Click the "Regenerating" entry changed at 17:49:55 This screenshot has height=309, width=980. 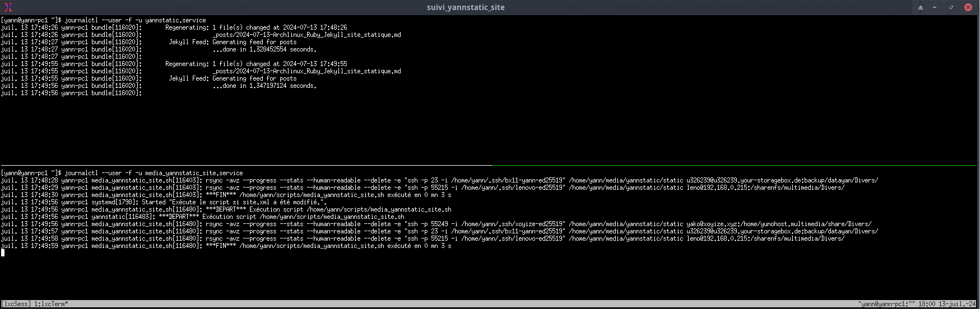point(256,64)
